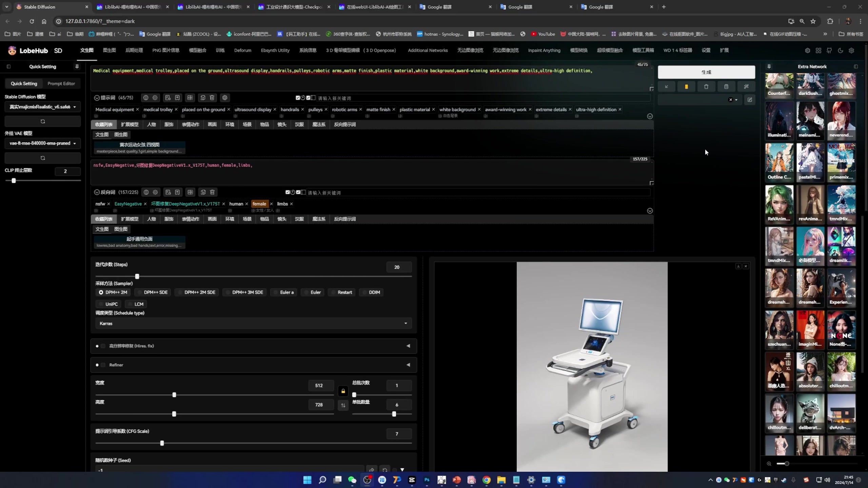Remove the 'robotic arms' prompt tag
The height and width of the screenshot is (488, 868).
click(x=360, y=109)
